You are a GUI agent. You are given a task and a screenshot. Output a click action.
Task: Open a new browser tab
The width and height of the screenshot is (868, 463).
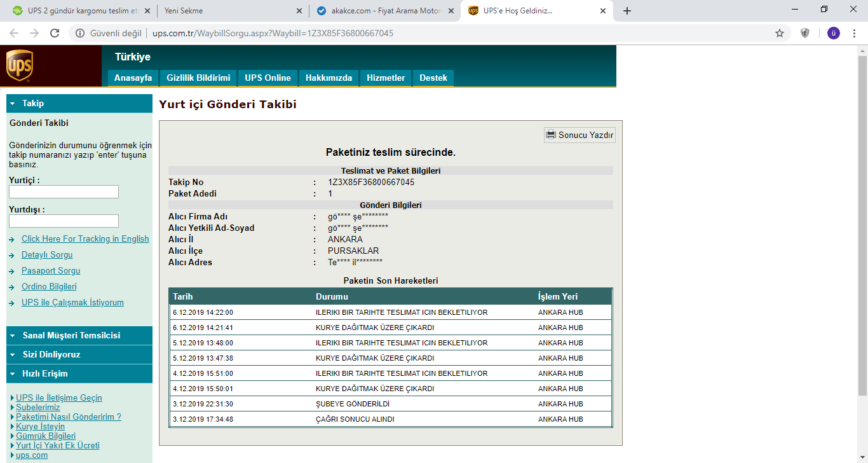627,11
